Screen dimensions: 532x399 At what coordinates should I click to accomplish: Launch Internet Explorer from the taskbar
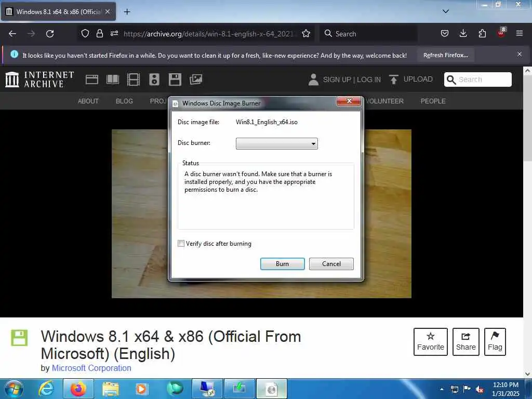click(x=46, y=389)
